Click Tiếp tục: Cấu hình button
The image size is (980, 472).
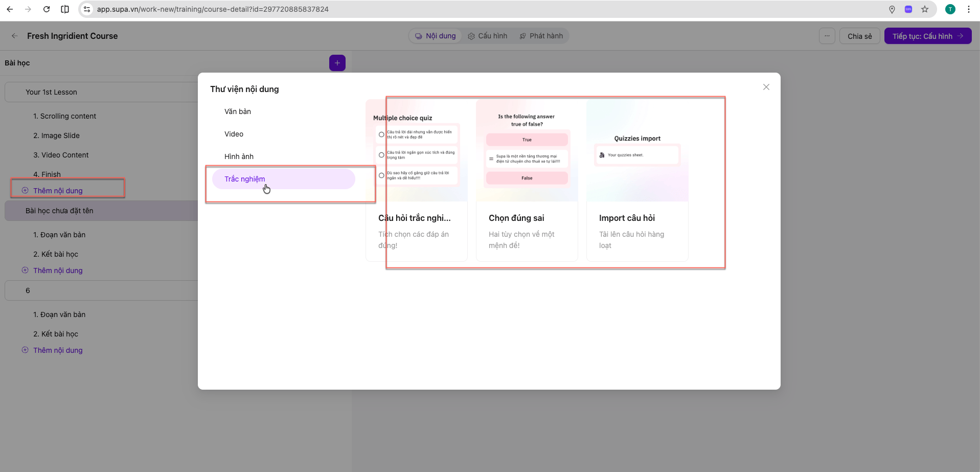928,36
